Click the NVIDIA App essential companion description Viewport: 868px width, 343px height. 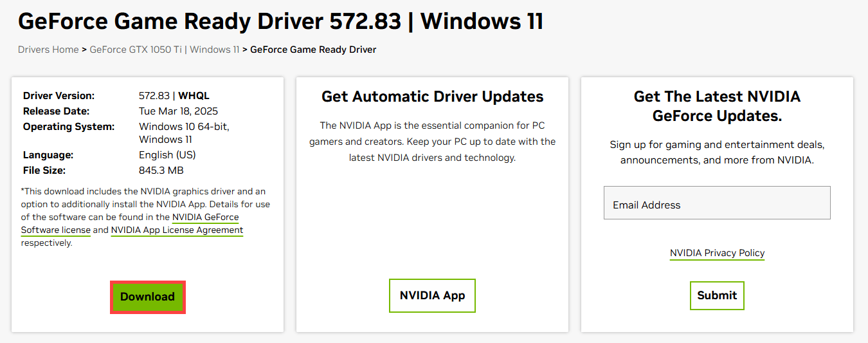click(x=432, y=142)
